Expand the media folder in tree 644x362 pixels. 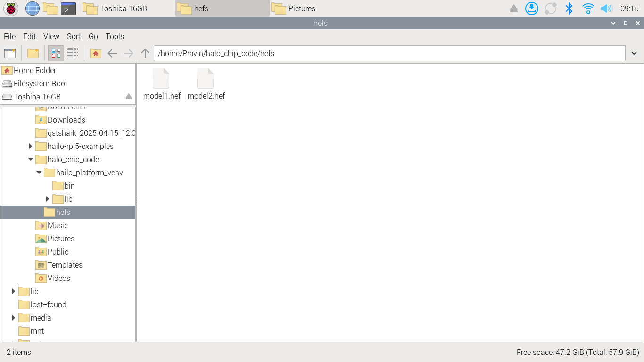[x=14, y=318]
